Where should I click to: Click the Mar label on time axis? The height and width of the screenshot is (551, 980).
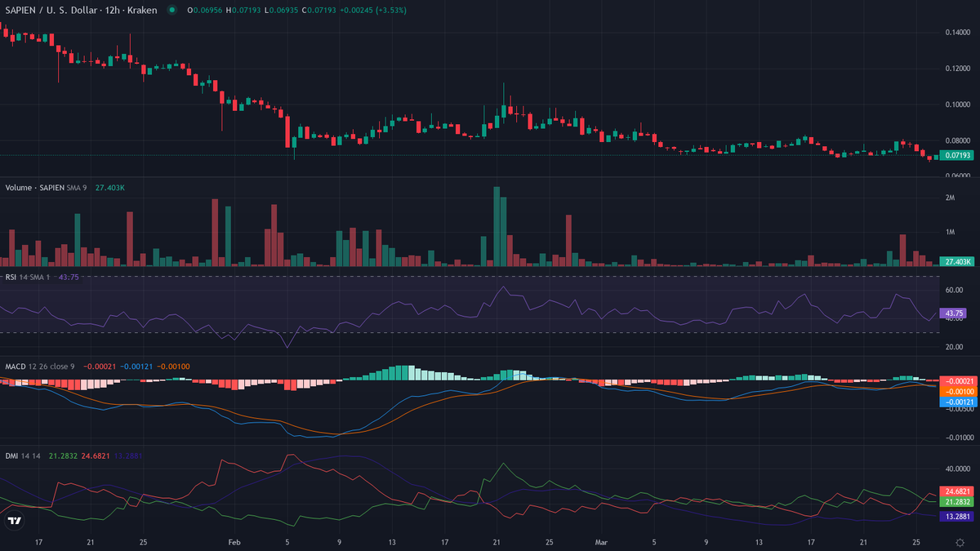(x=602, y=542)
